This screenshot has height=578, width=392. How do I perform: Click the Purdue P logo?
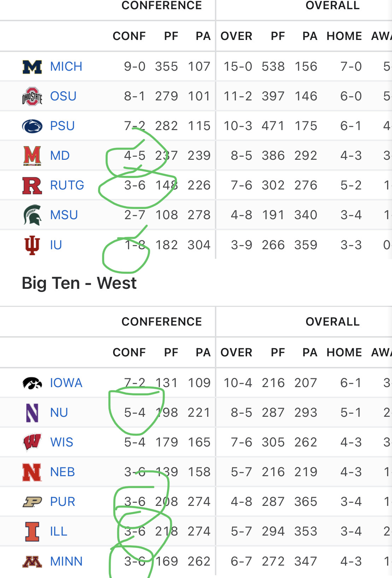pyautogui.click(x=32, y=502)
